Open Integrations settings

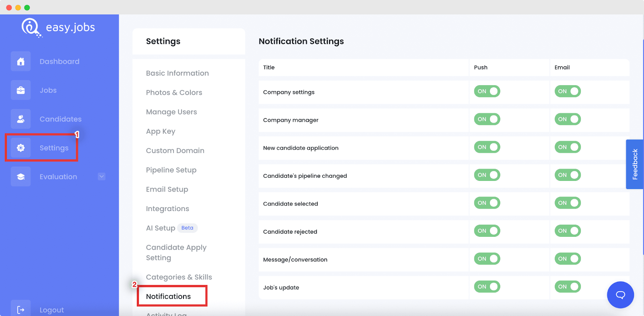coord(167,209)
